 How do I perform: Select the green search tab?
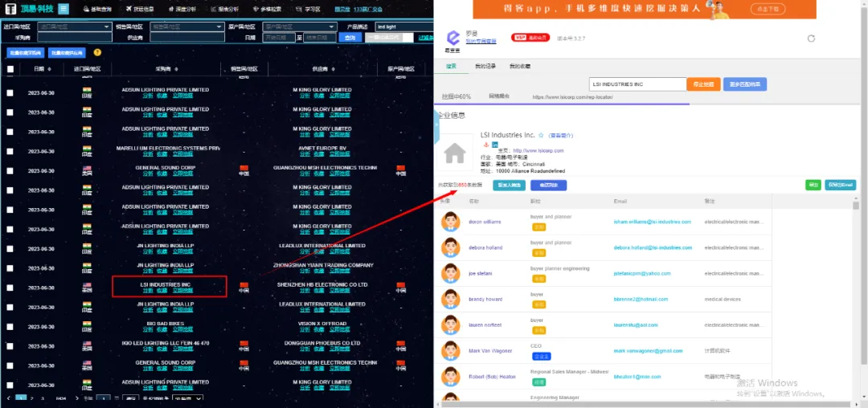[x=451, y=67]
